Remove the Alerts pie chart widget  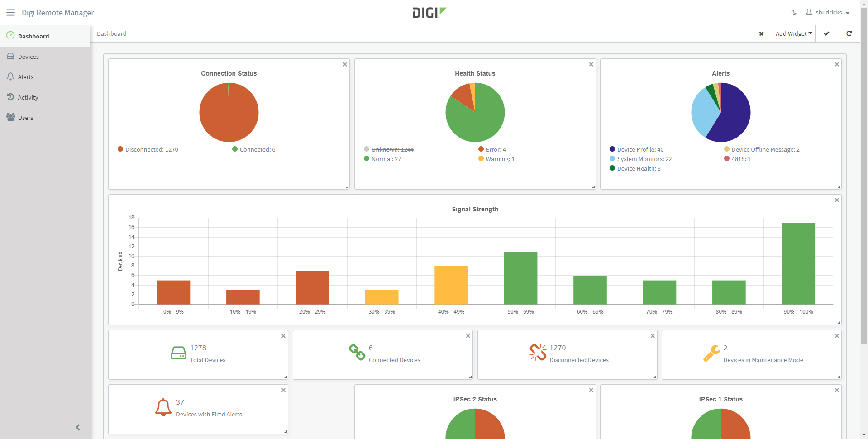(837, 64)
